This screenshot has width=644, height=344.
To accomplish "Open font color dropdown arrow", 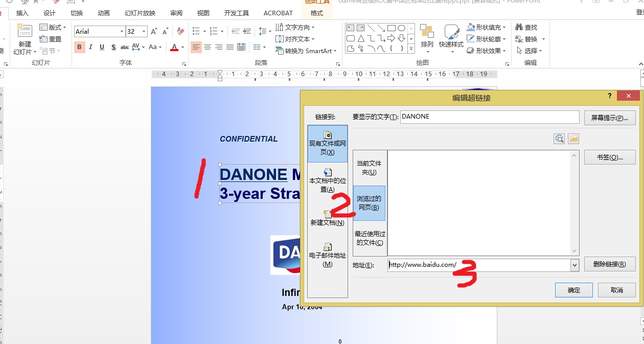I will click(x=183, y=47).
